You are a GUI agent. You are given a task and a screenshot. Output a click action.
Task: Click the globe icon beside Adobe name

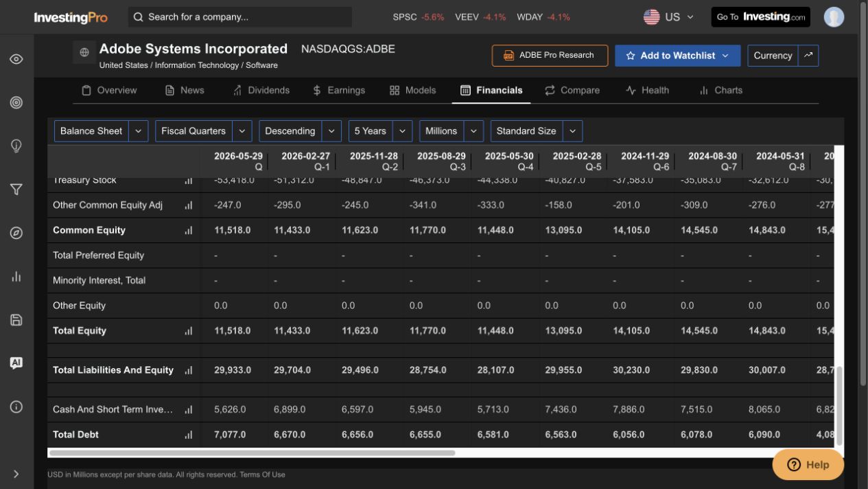[84, 52]
